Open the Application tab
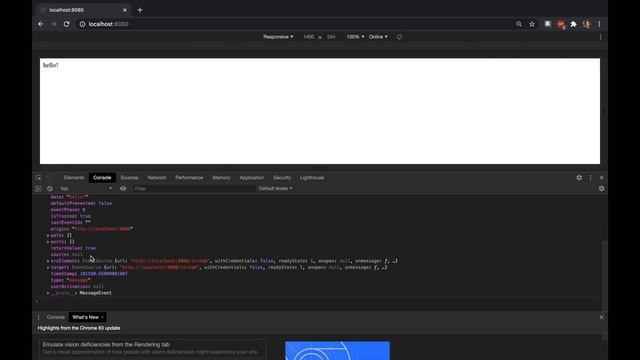Image resolution: width=640 pixels, height=360 pixels. [x=252, y=178]
